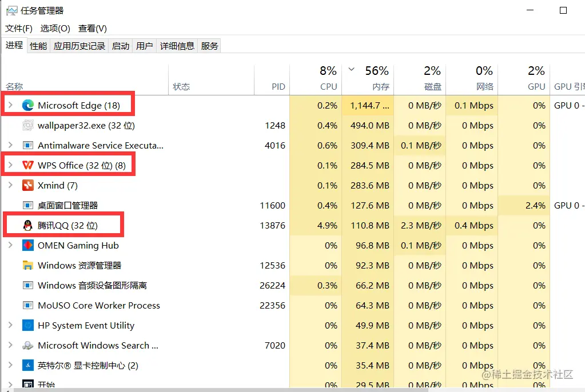The height and width of the screenshot is (392, 585).
Task: Select the 进程 tab
Action: pyautogui.click(x=14, y=45)
